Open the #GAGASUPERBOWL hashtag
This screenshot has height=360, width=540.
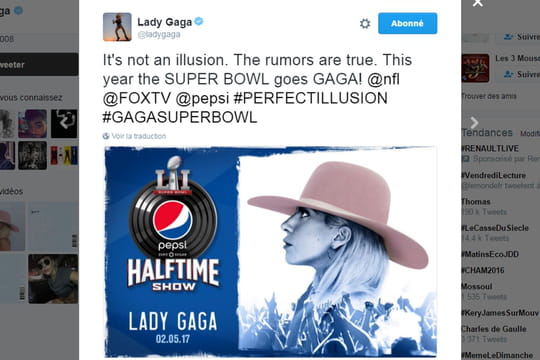pos(180,117)
